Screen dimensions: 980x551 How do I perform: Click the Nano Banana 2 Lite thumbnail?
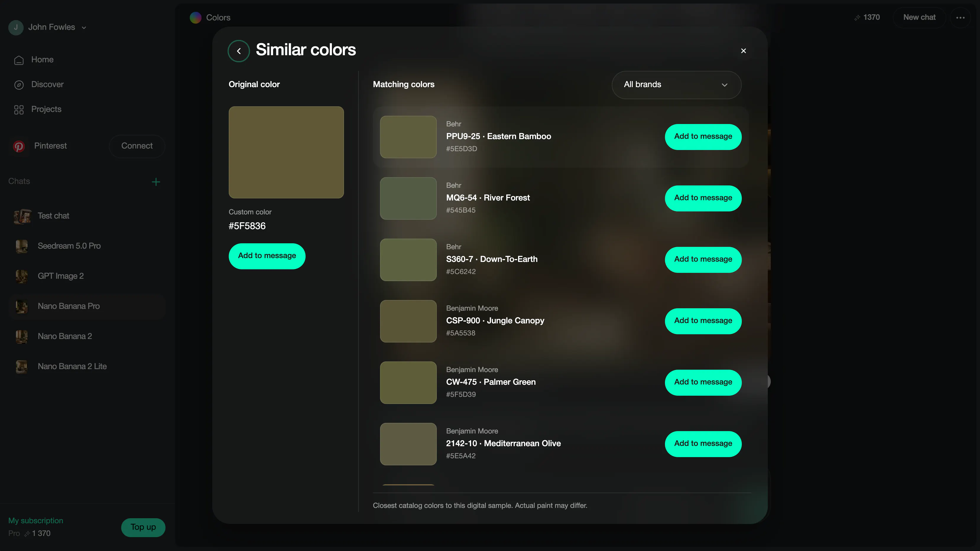click(22, 367)
